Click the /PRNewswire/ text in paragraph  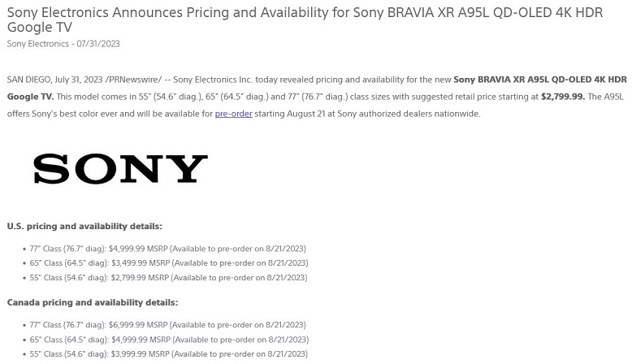click(x=133, y=80)
